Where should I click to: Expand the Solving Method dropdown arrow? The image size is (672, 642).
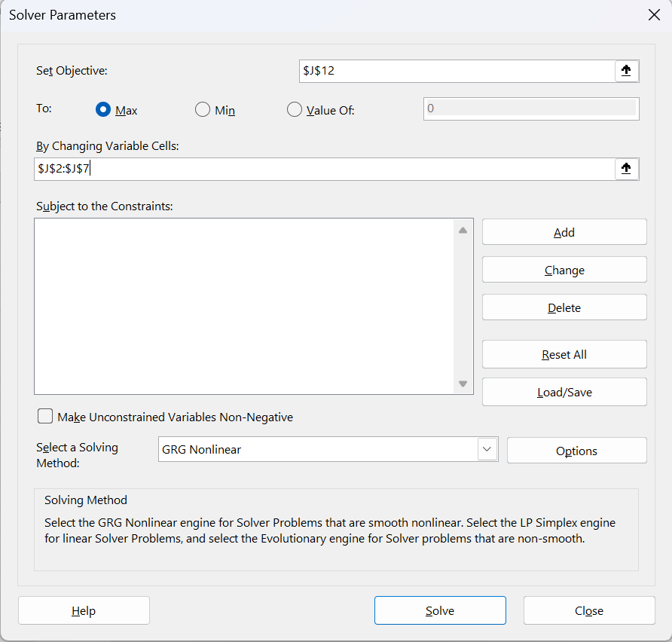point(487,450)
